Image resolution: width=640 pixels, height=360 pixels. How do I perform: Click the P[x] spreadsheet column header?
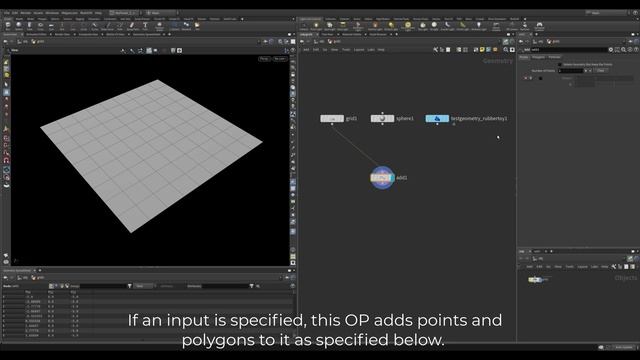[28, 292]
